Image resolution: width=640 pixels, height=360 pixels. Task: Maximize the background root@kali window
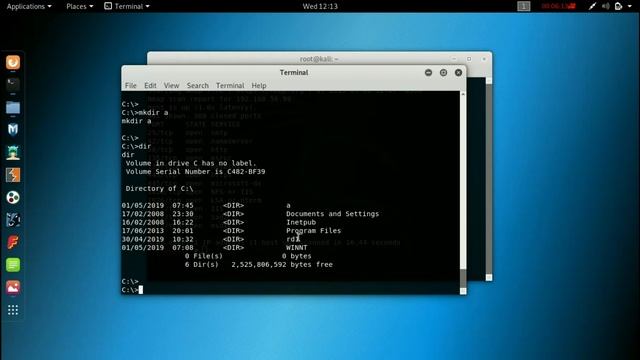tap(469, 59)
